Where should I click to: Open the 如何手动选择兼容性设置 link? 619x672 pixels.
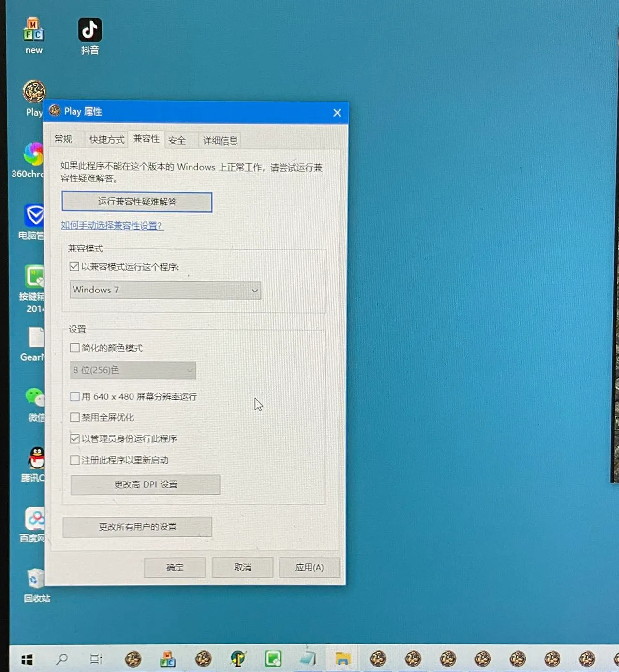click(112, 226)
